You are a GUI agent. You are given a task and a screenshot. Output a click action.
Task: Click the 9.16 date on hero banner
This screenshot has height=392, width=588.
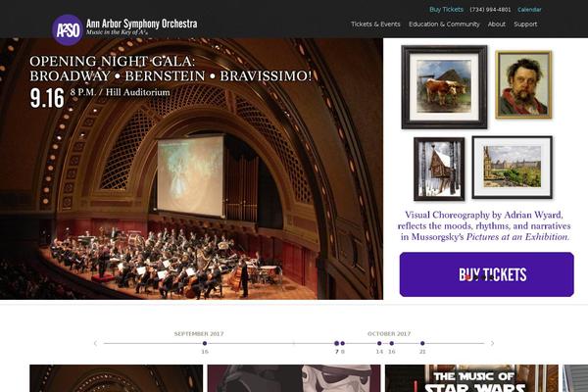(47, 99)
